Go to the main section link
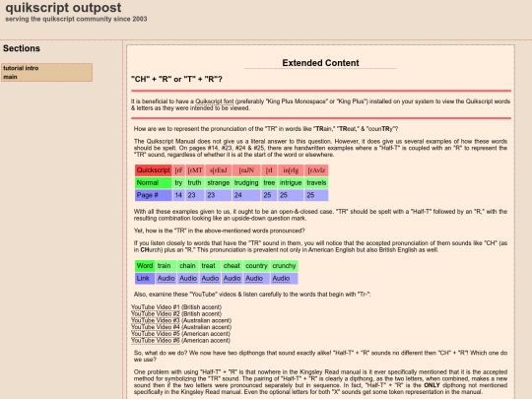 [x=10, y=77]
